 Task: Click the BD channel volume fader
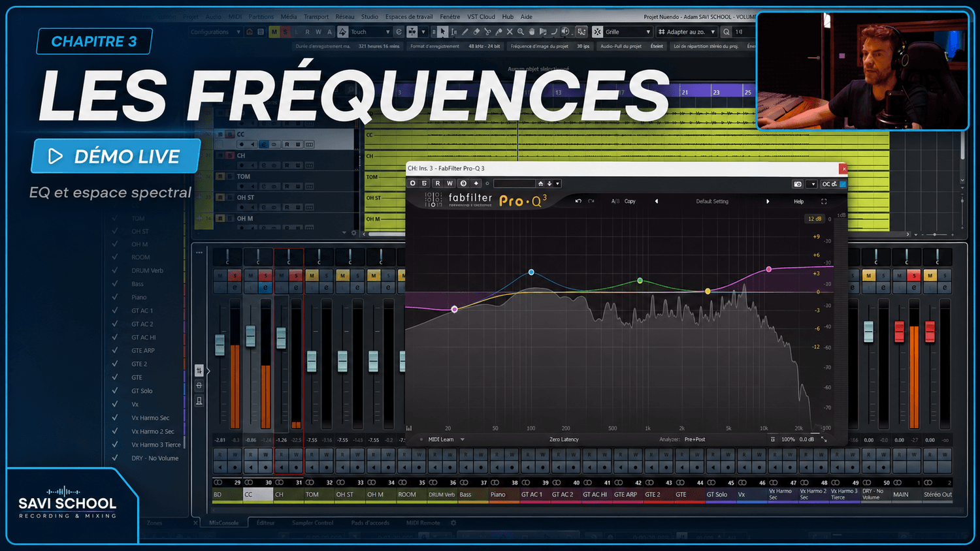(220, 344)
